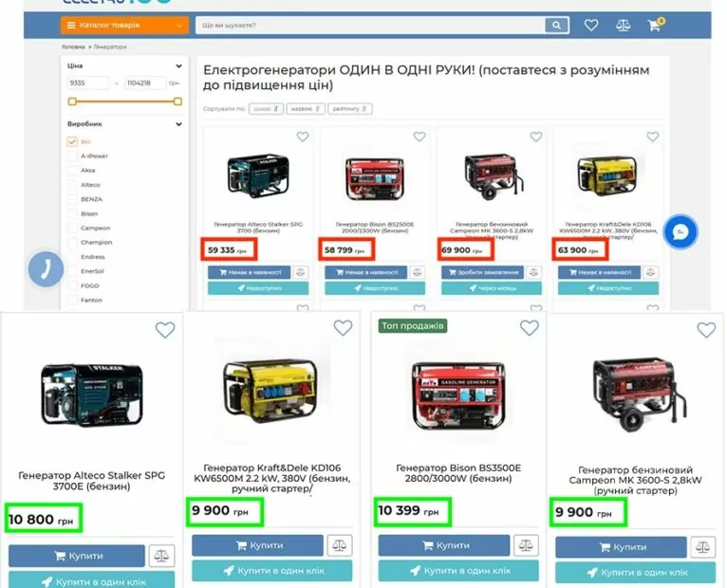This screenshot has width=727, height=588.
Task: Adjust the minimum price slider handle
Action: [x=72, y=101]
